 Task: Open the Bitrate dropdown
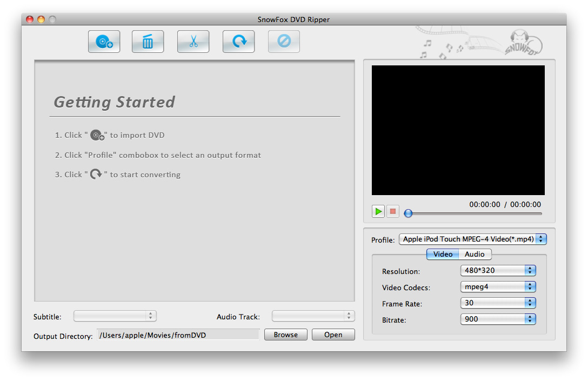point(498,319)
